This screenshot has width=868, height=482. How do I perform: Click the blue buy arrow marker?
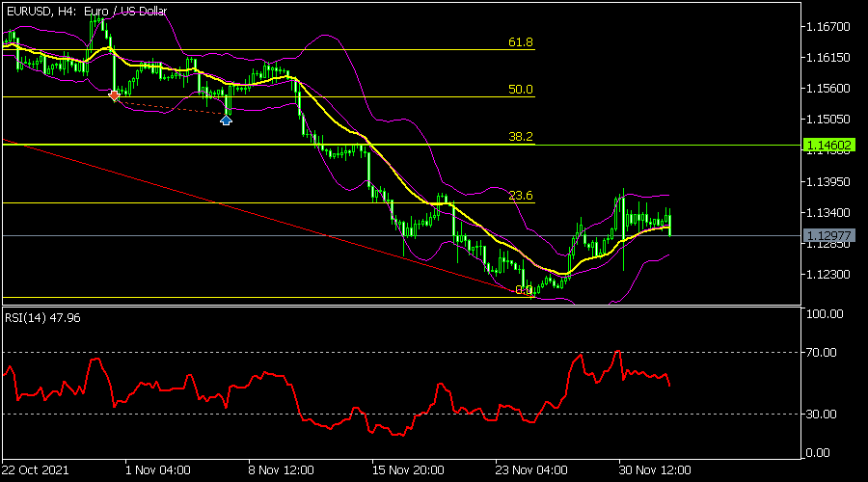point(226,120)
